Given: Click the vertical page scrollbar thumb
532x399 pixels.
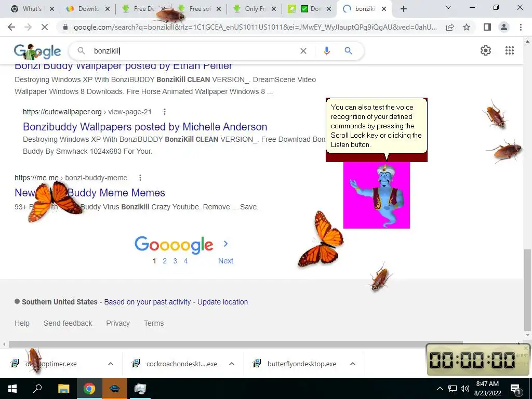Looking at the screenshot, I should click(527, 290).
